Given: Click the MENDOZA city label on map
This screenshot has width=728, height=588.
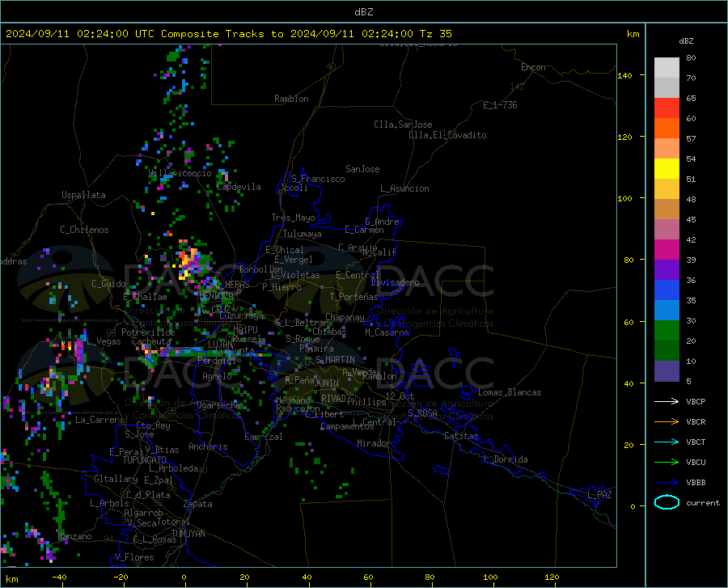Looking at the screenshot, I should (216, 295).
